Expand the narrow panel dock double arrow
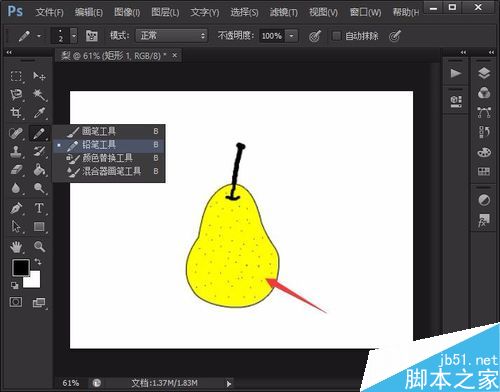Screen dimensions: 500x392 (463, 52)
